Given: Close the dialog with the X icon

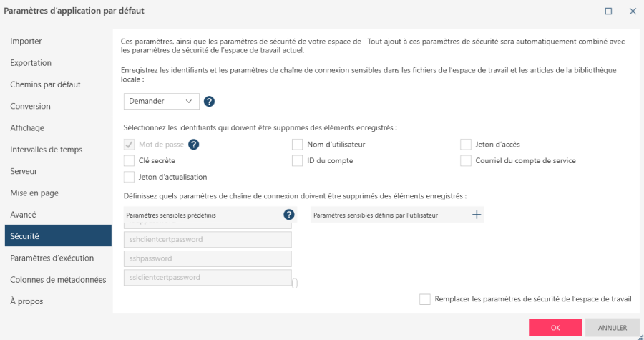Looking at the screenshot, I should tap(633, 11).
